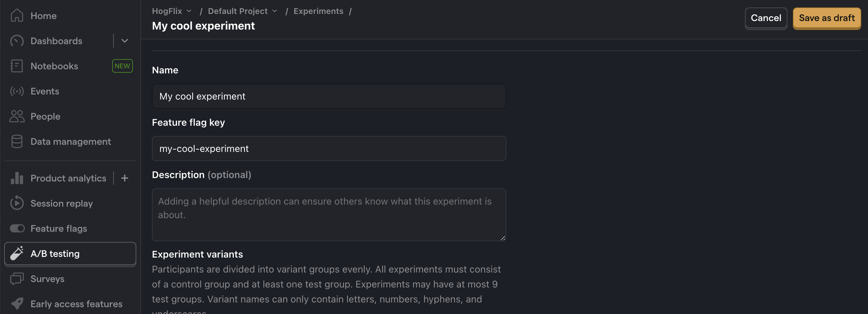Click the Notebooks notebook icon

click(x=17, y=66)
